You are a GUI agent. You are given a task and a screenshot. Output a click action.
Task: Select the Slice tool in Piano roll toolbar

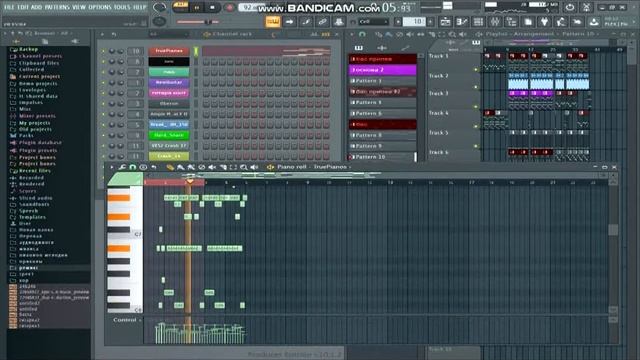pyautogui.click(x=223, y=167)
